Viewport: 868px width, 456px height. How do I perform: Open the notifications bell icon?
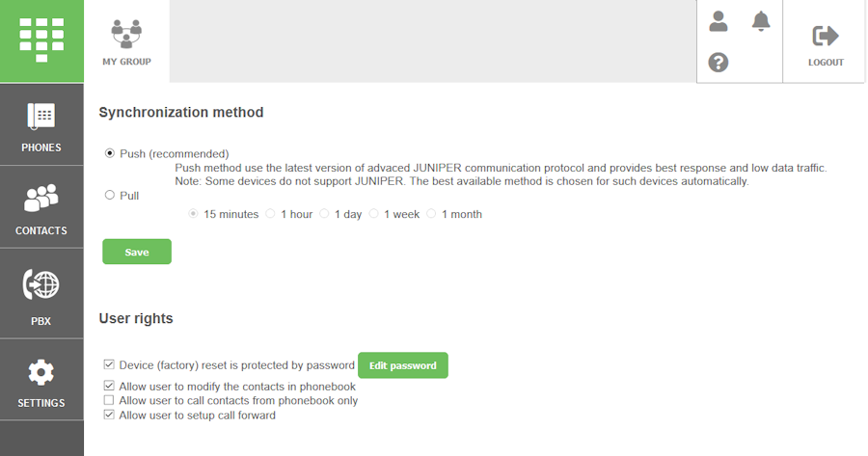pos(762,21)
